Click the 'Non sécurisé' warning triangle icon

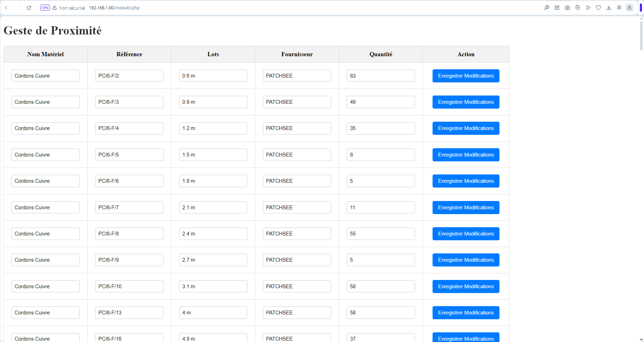[55, 8]
